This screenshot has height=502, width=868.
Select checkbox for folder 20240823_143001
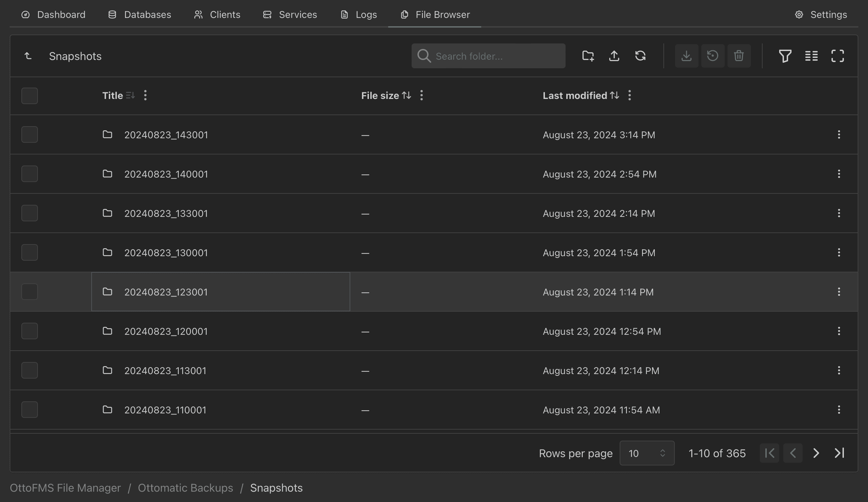pyautogui.click(x=30, y=134)
